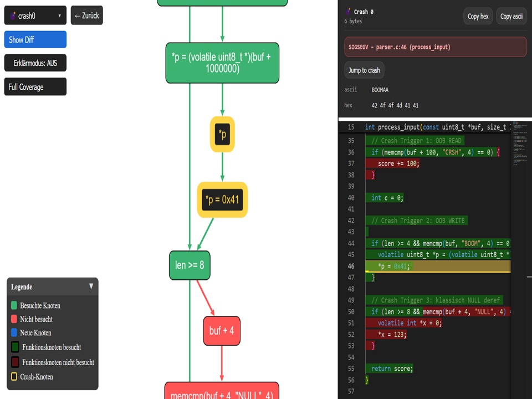Click the hex value '42 4f 4f 4d 41 41'
This screenshot has width=532, height=399.
click(395, 105)
